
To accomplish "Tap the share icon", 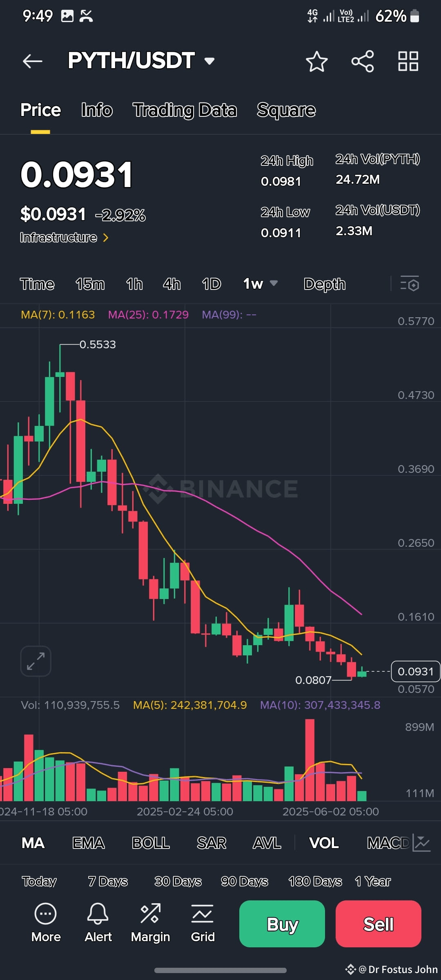I will (363, 61).
